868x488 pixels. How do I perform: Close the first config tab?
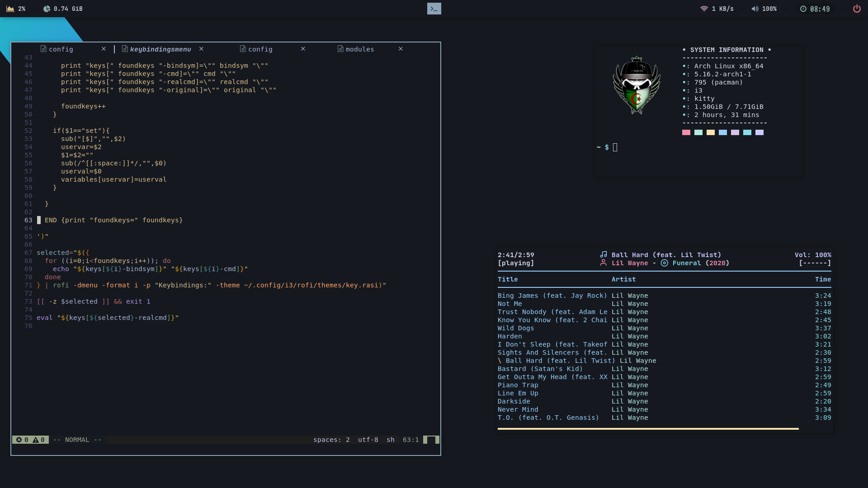(104, 49)
